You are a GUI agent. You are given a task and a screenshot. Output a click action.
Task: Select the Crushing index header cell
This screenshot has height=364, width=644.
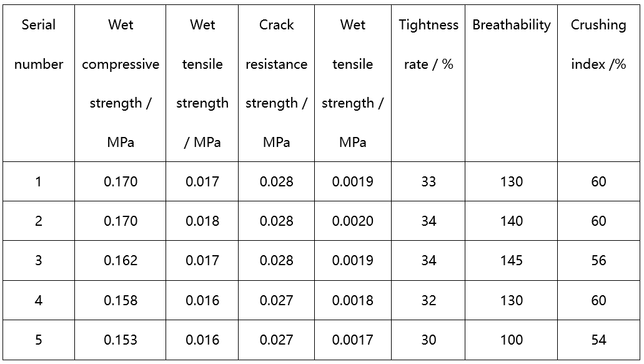(598, 44)
